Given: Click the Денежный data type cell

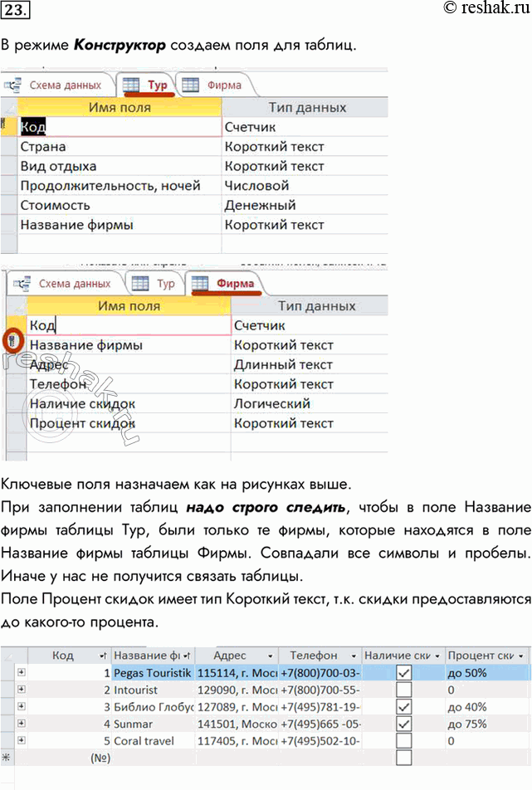Looking at the screenshot, I should (305, 205).
